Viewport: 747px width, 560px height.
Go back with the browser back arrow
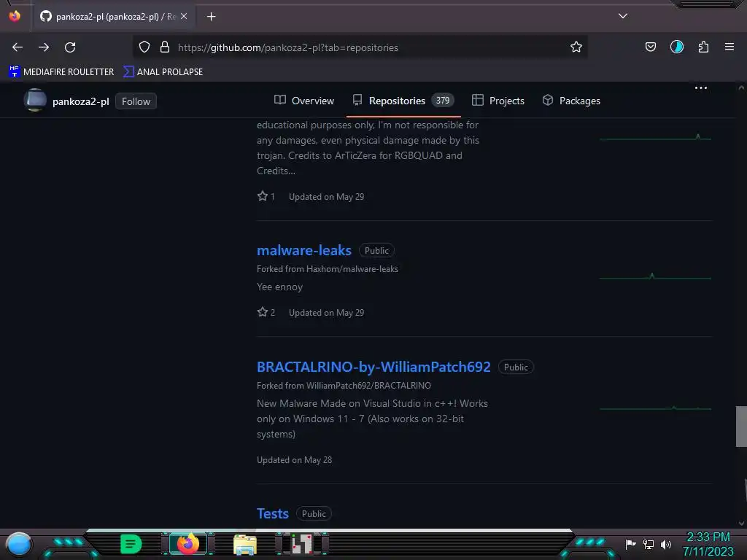[18, 47]
